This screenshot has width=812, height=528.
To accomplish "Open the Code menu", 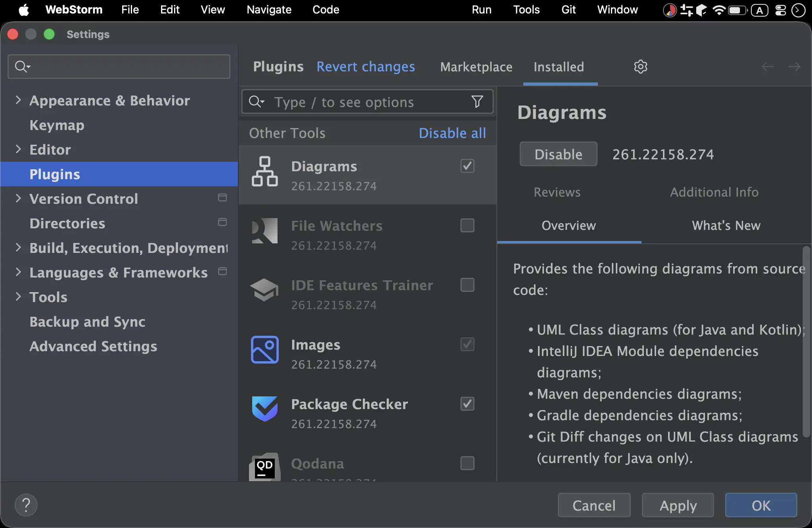I will pos(326,10).
